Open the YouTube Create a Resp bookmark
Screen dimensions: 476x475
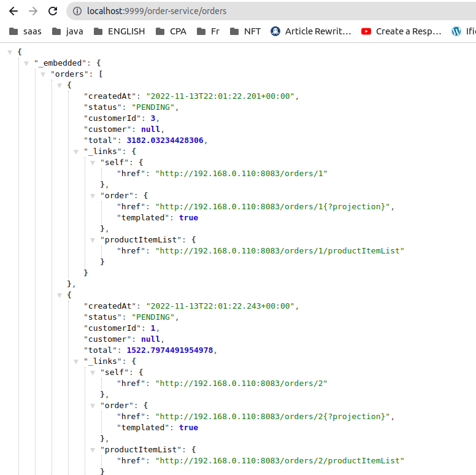(x=401, y=31)
